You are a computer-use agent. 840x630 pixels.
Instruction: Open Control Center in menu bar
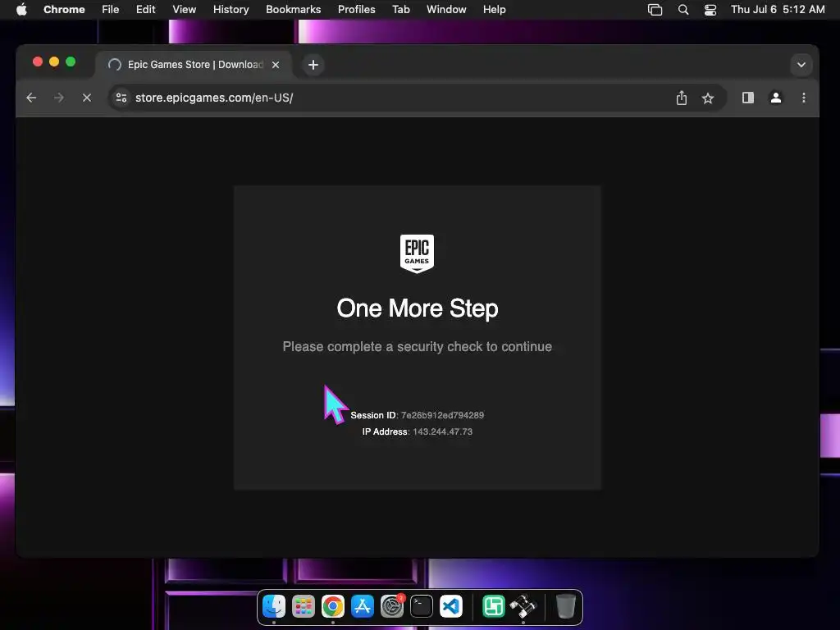tap(710, 10)
